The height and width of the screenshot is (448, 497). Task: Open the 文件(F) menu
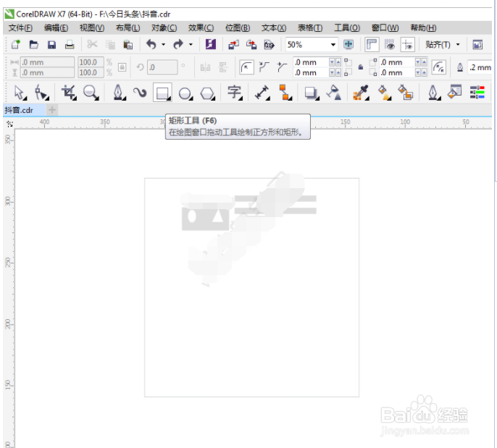click(20, 28)
